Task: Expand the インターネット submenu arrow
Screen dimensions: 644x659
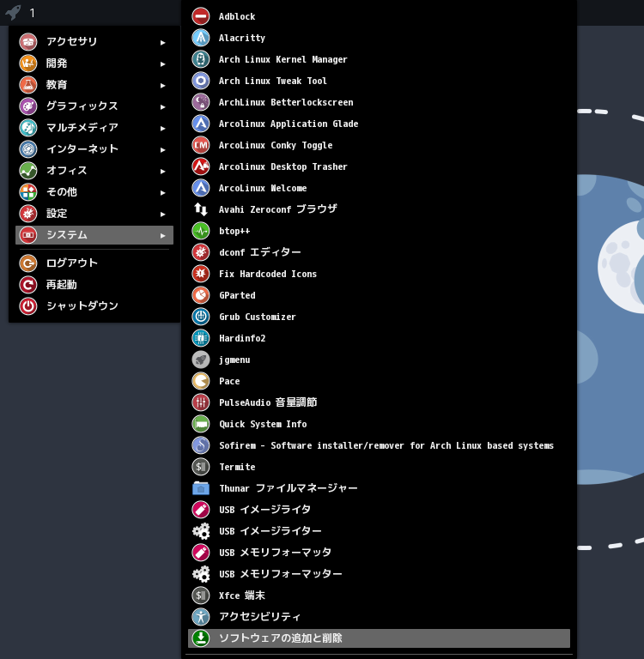Action: [x=163, y=149]
